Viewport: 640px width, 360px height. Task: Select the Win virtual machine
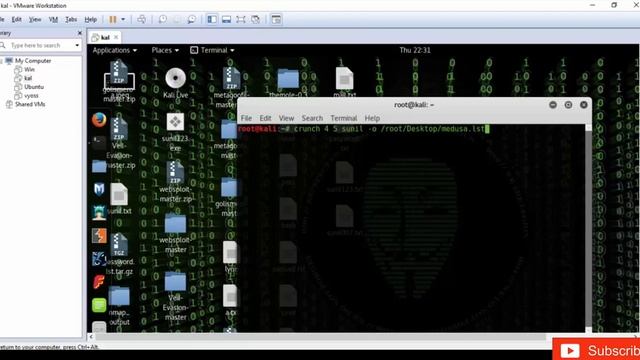click(29, 69)
